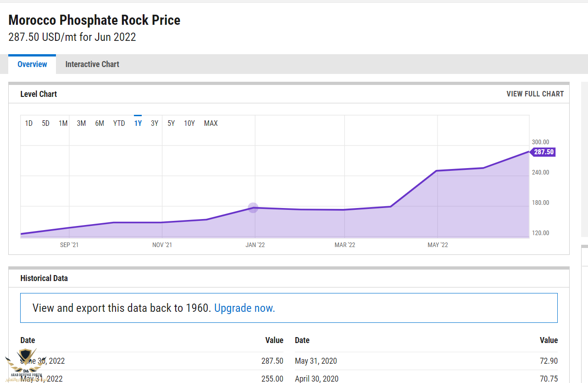
Task: Click the Upgrade now link
Action: click(x=244, y=308)
